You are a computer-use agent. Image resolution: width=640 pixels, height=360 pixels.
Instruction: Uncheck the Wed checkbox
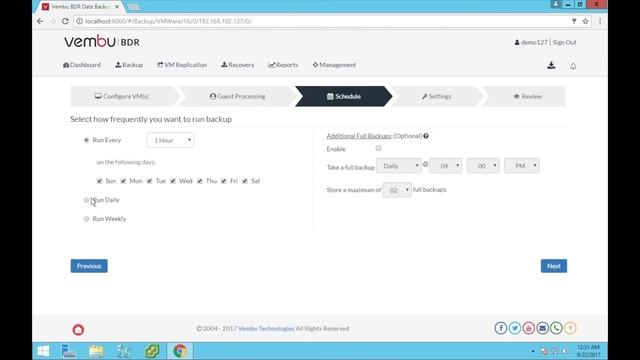173,181
